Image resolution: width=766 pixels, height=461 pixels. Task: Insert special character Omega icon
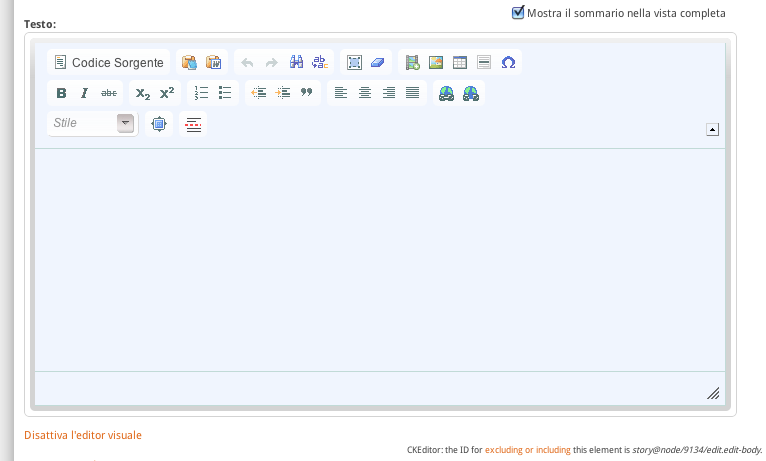pyautogui.click(x=508, y=63)
